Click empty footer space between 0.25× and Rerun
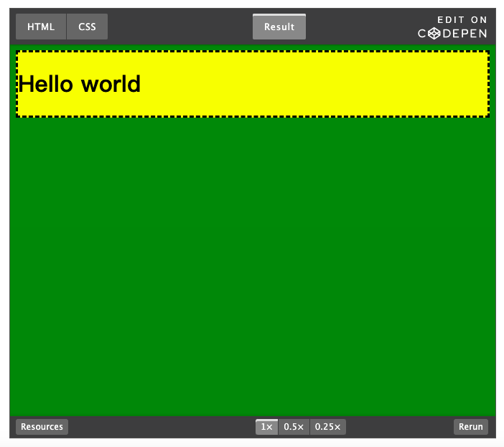This screenshot has height=447, width=504. click(x=399, y=427)
